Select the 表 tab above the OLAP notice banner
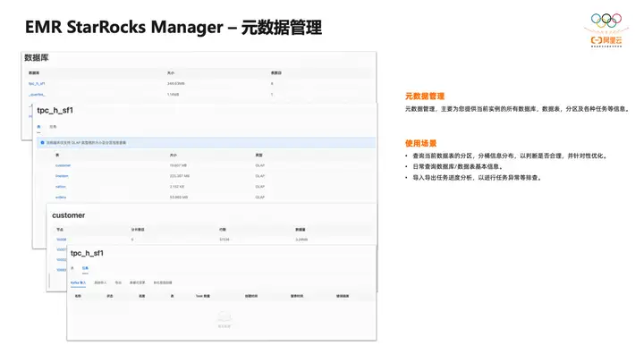This screenshot has width=644, height=362. pos(38,127)
